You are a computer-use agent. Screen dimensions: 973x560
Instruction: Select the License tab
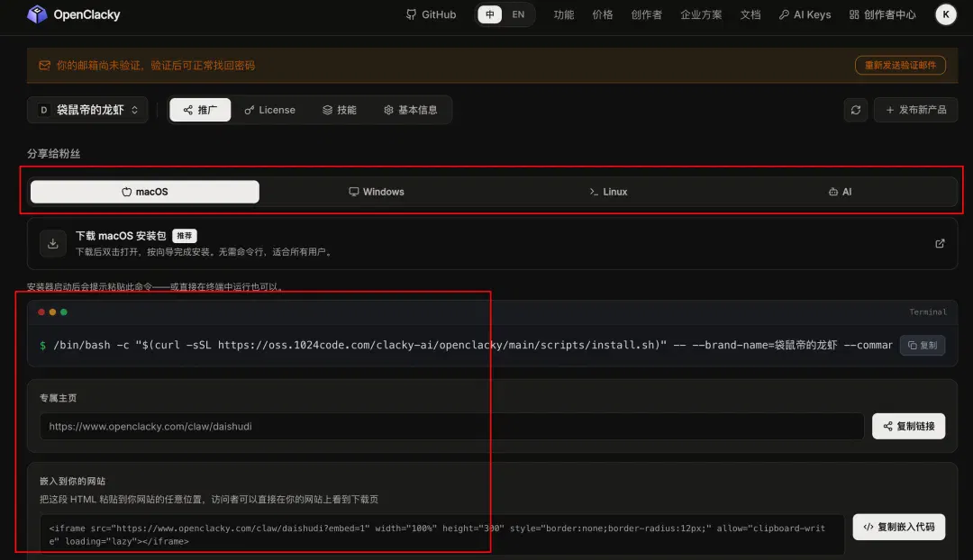269,110
